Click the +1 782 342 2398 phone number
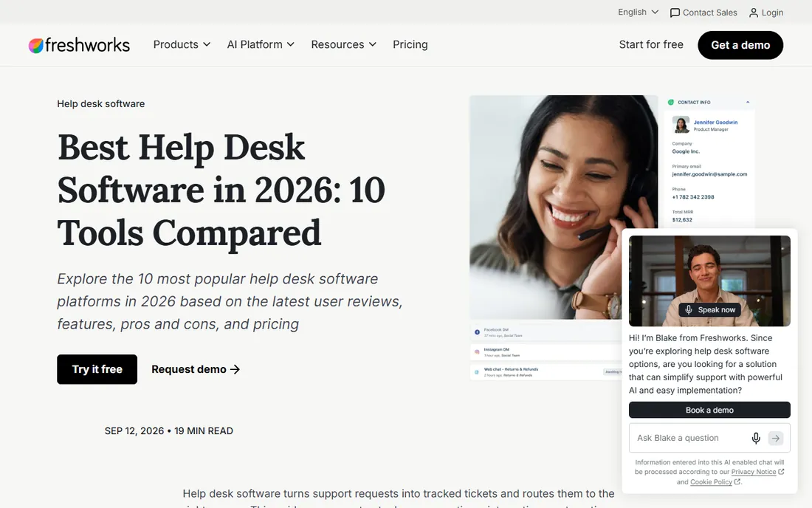Screen dimensions: 812x508 pyautogui.click(x=693, y=197)
